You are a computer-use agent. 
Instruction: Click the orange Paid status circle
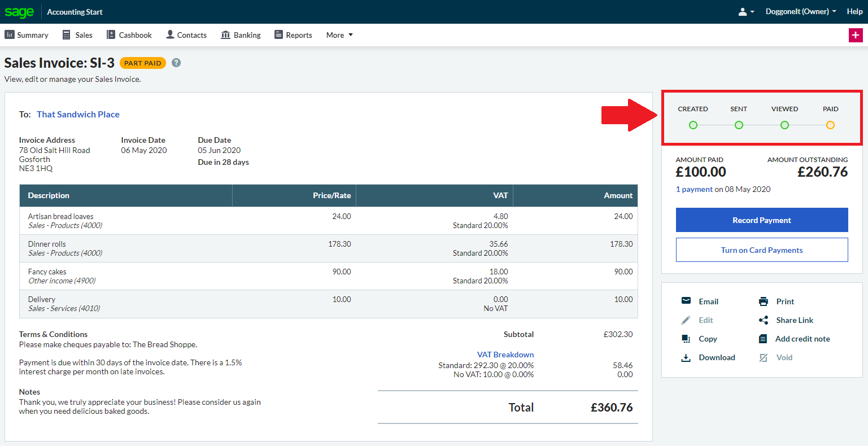[x=830, y=125]
